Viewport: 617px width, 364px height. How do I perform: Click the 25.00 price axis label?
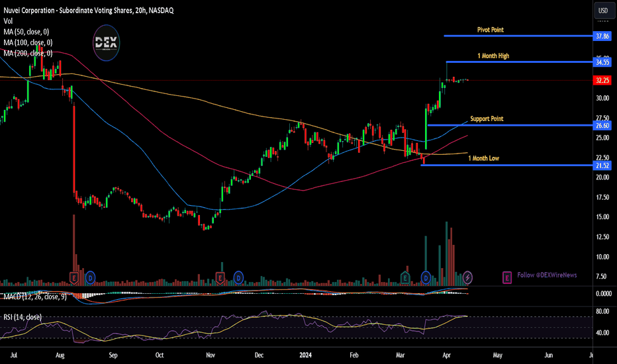pyautogui.click(x=602, y=138)
